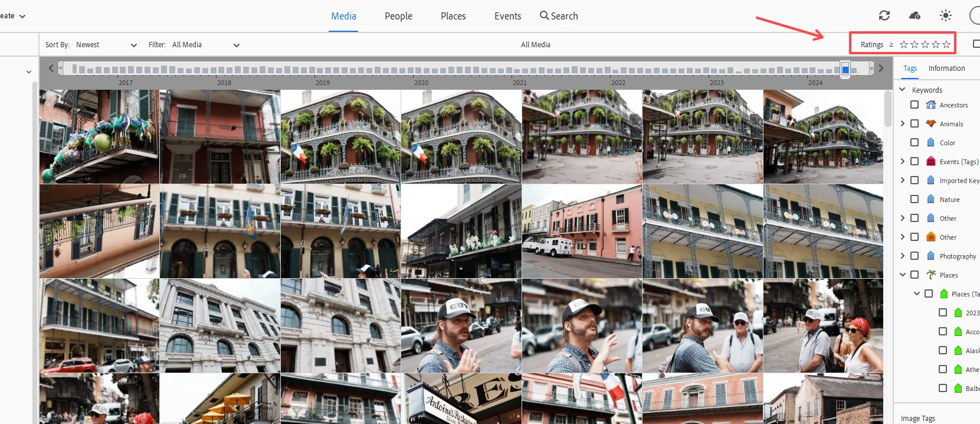Check the Ancestors keyword checkbox
980x424 pixels.
coord(915,105)
